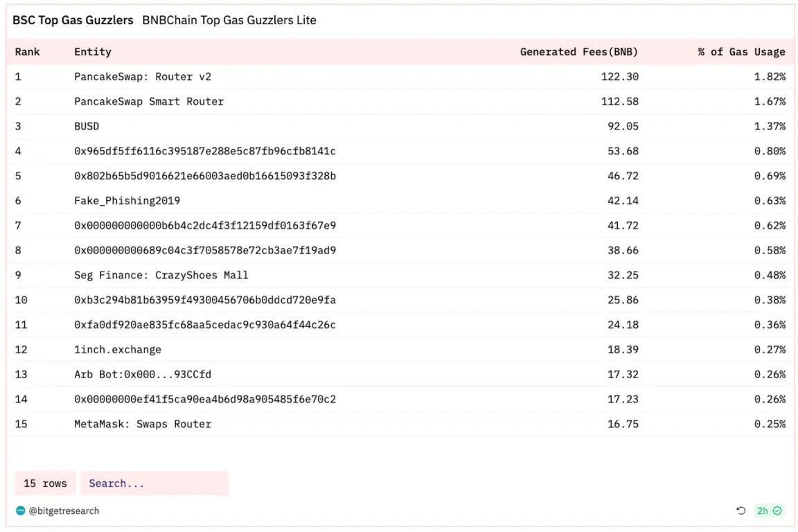Open the BSC Top Gas Guzzlers title
The image size is (798, 532).
coord(73,20)
